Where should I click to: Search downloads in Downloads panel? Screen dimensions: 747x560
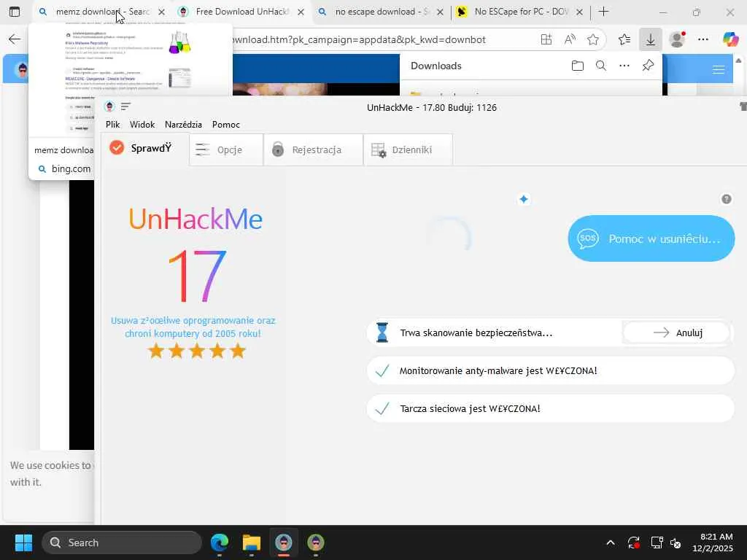(601, 66)
